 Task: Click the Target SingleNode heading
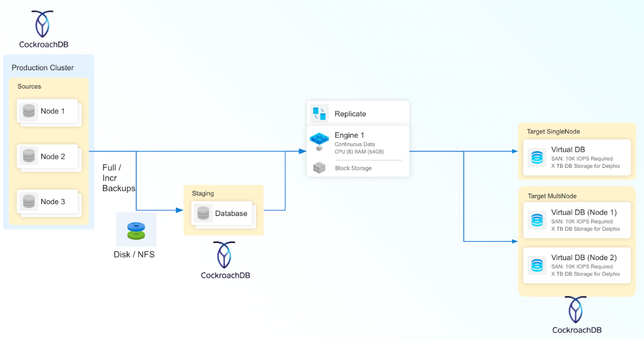point(553,132)
